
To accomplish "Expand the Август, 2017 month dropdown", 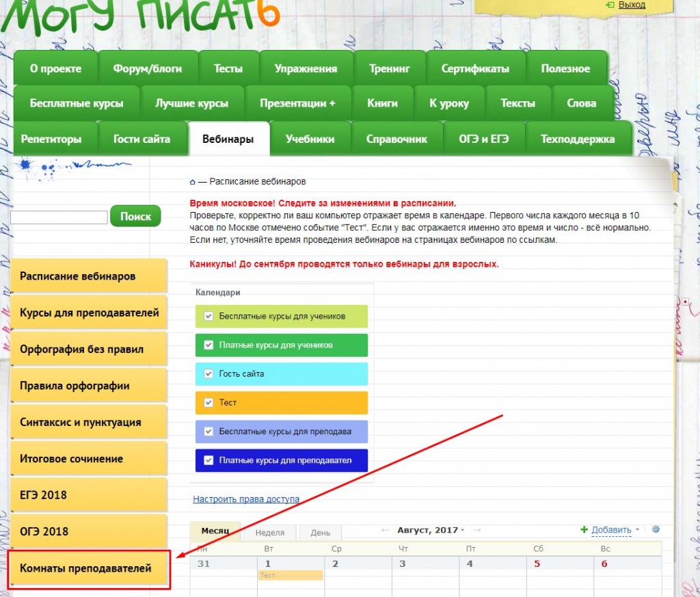I will (462, 531).
